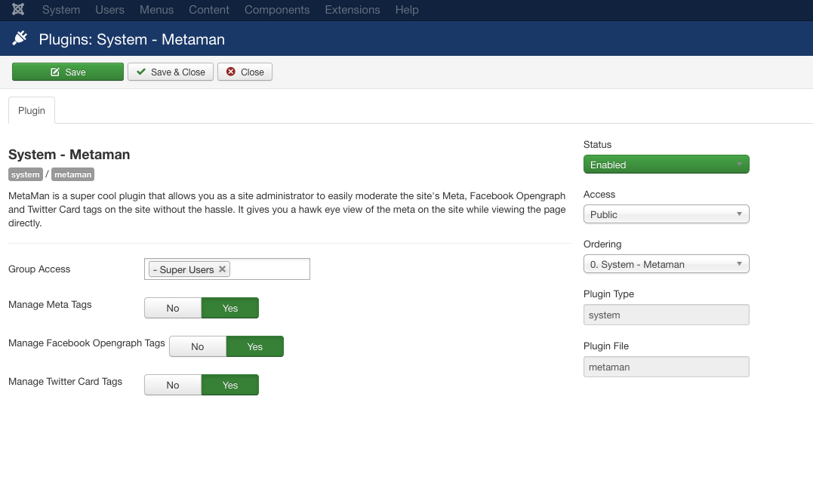Click 'Manage Facebook Opengraph Tags' label

click(87, 343)
